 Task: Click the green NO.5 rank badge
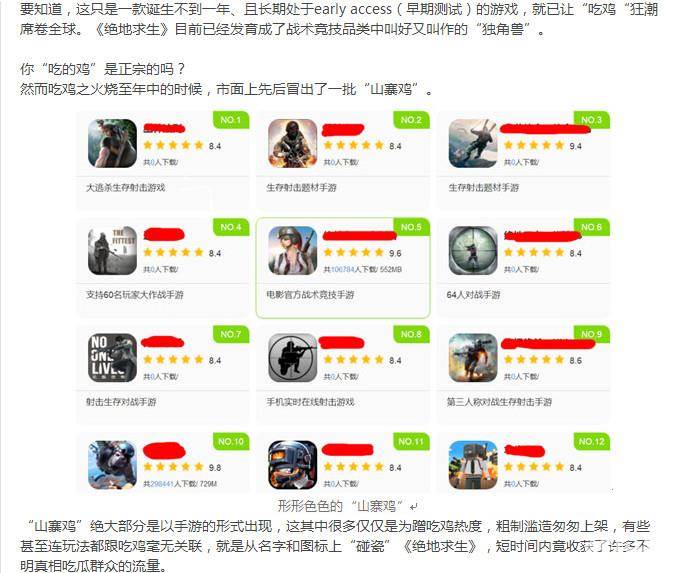coord(411,227)
